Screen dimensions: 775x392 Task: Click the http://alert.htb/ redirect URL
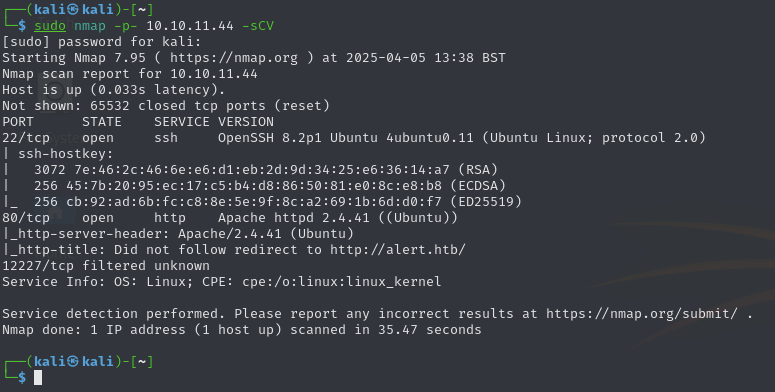point(398,250)
